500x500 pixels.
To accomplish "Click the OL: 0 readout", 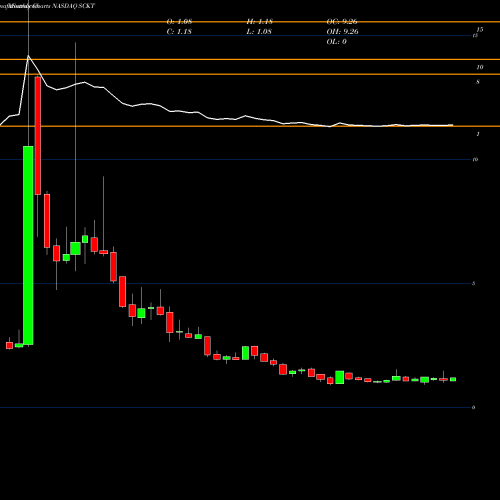I will 336,42.
